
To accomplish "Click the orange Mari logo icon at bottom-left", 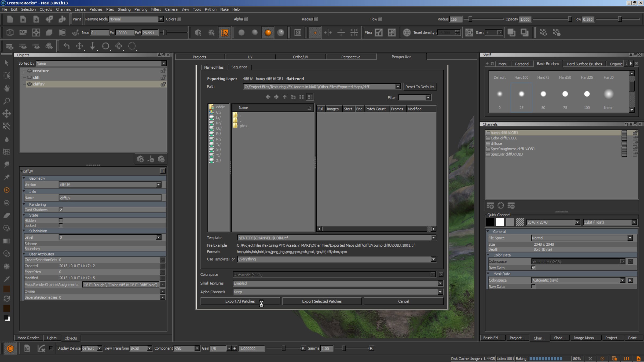I will [x=10, y=348].
